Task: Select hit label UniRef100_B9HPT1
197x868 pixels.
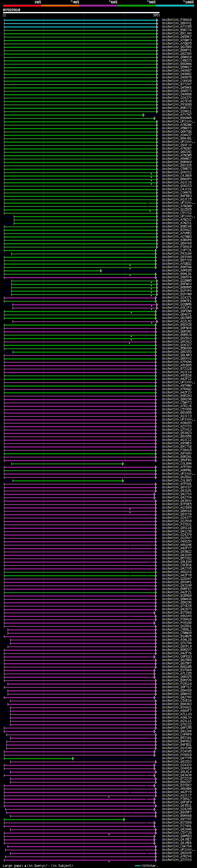Action: tap(177, 50)
